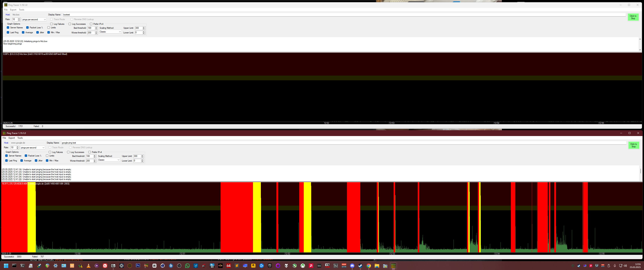
Task: Open Scaling Method dropdown in google ping window
Action: coord(109,160)
